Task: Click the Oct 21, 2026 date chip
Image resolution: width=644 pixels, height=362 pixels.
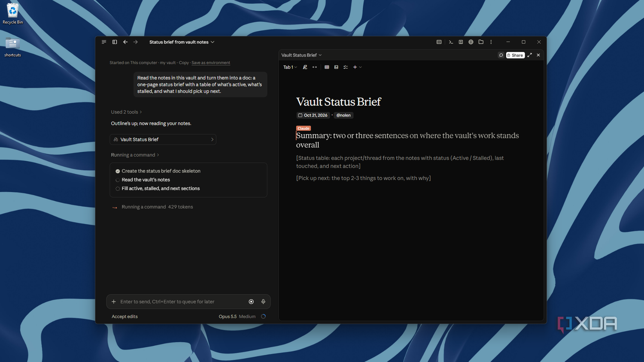Action: tap(313, 115)
